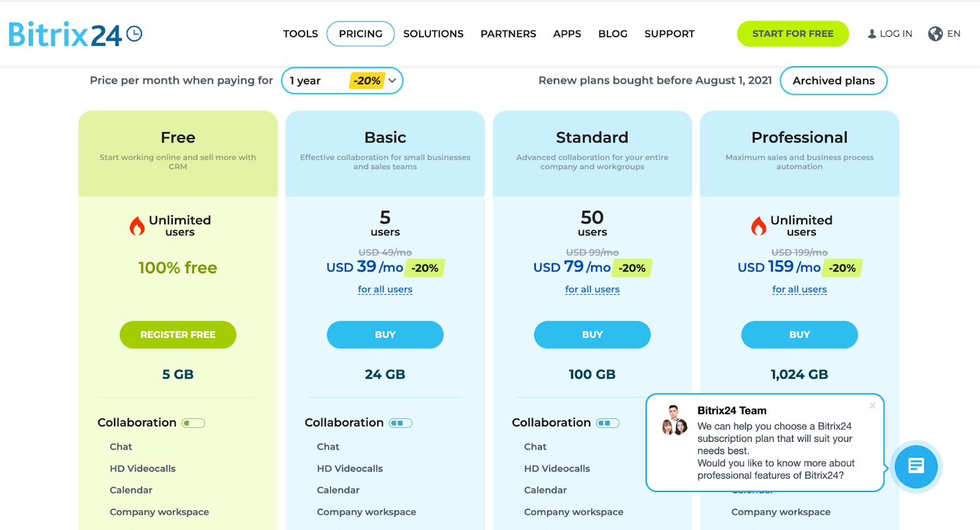980x530 pixels.
Task: Toggle Collaboration switch in Standard plan
Action: pos(608,423)
